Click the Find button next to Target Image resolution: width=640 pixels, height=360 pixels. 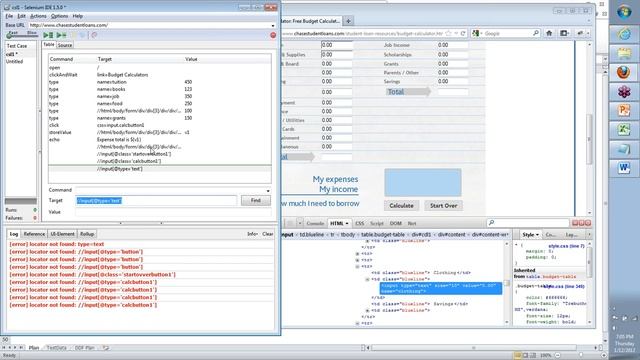[x=256, y=200]
